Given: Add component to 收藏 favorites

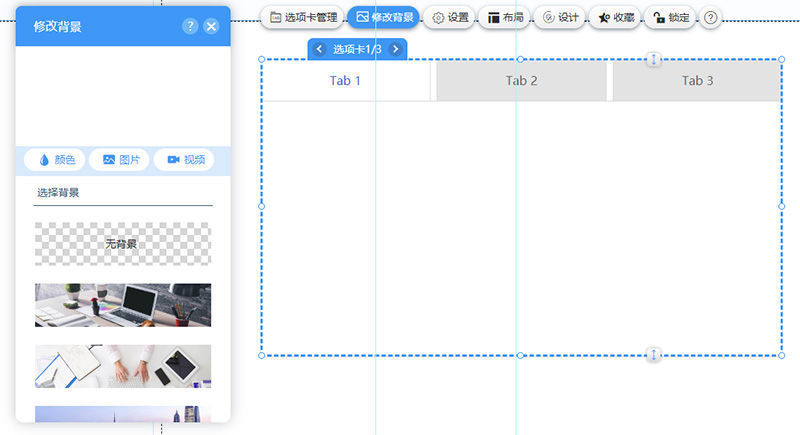Looking at the screenshot, I should pyautogui.click(x=615, y=17).
